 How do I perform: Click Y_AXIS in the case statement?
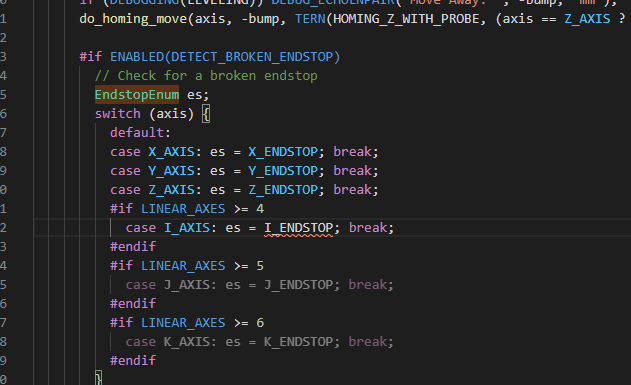coord(171,171)
